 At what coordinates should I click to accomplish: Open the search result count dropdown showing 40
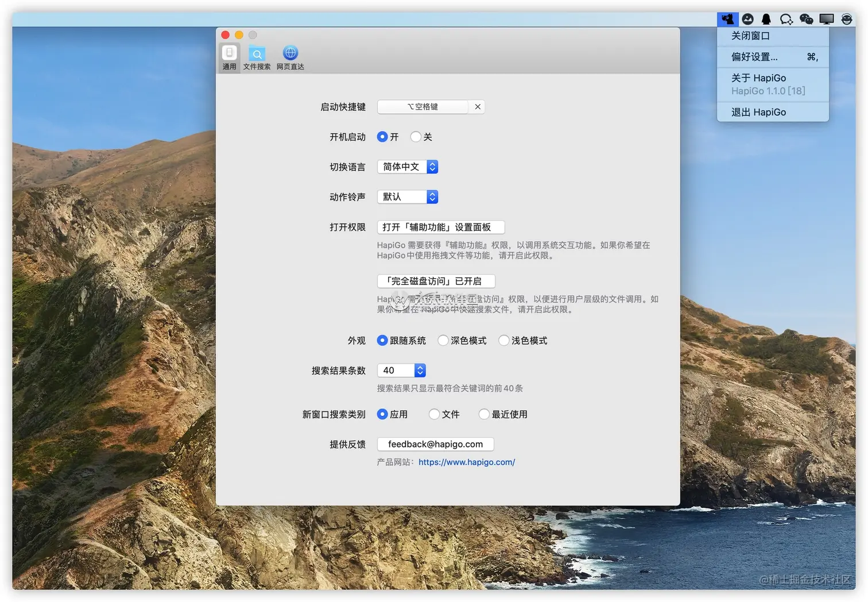401,371
